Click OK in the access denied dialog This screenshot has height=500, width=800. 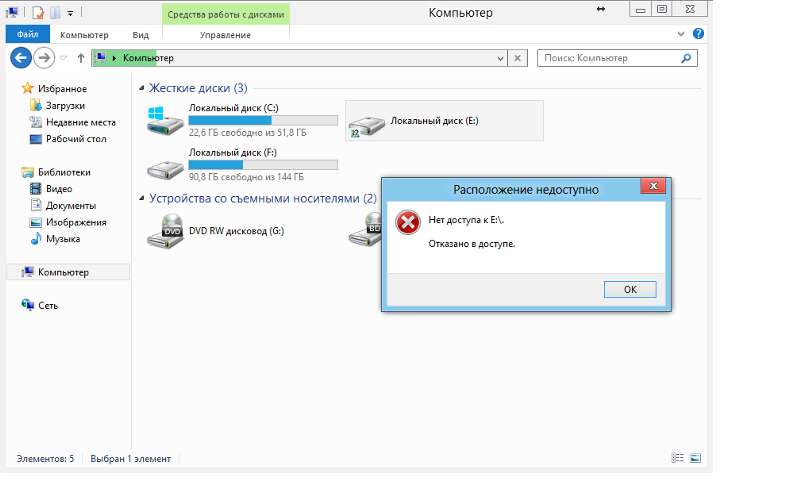630,289
